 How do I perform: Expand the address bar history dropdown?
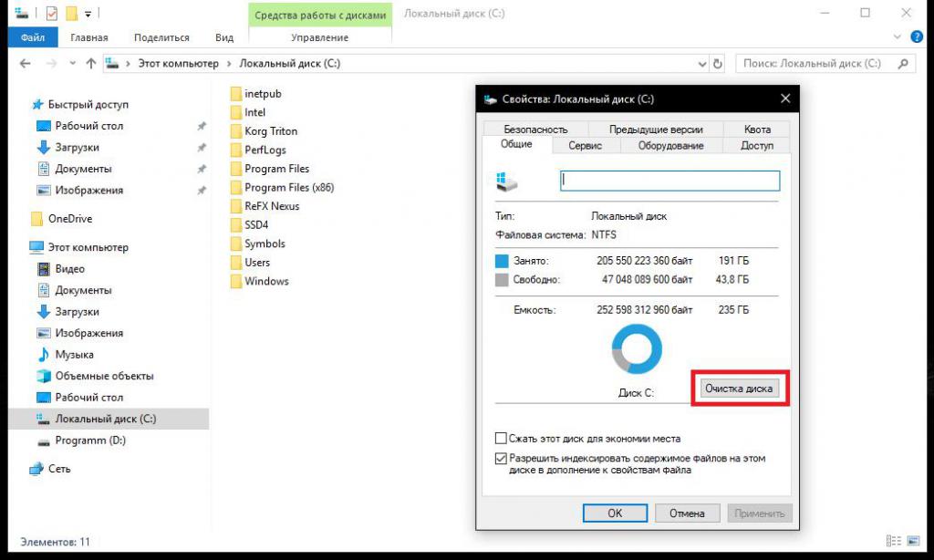tap(701, 64)
